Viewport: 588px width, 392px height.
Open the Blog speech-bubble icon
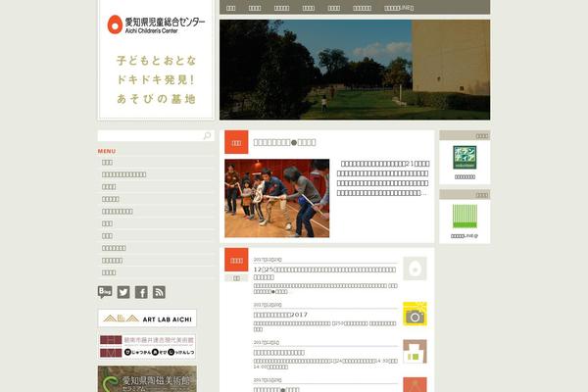point(105,292)
